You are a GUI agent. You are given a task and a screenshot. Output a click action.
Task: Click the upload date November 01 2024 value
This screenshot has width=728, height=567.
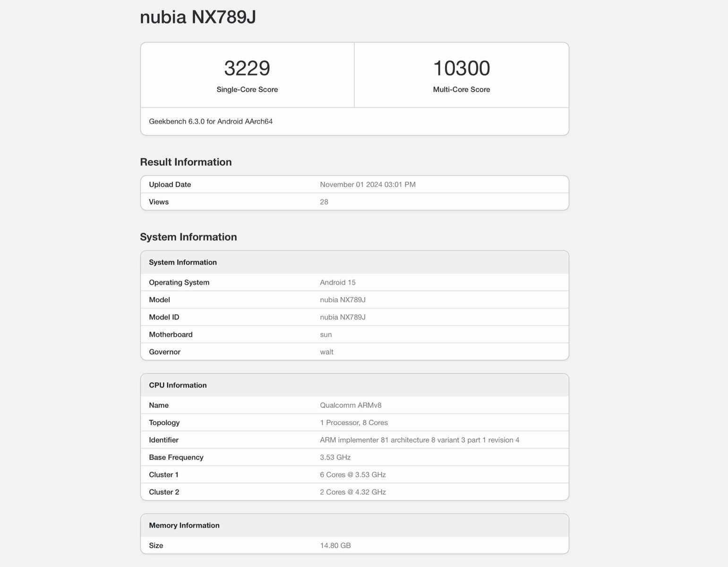click(368, 184)
